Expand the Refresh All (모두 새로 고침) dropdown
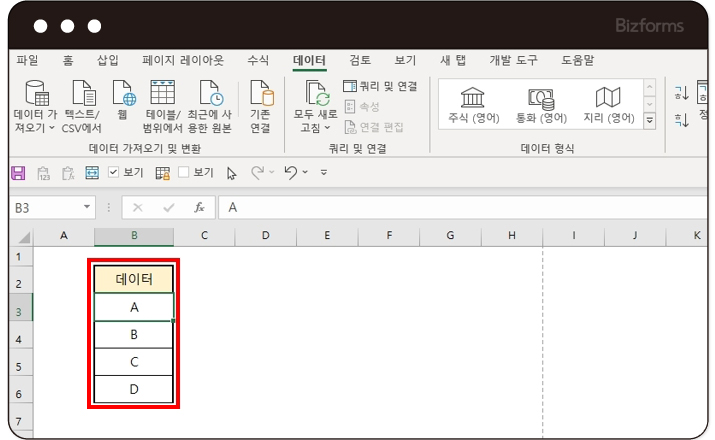 [328, 128]
